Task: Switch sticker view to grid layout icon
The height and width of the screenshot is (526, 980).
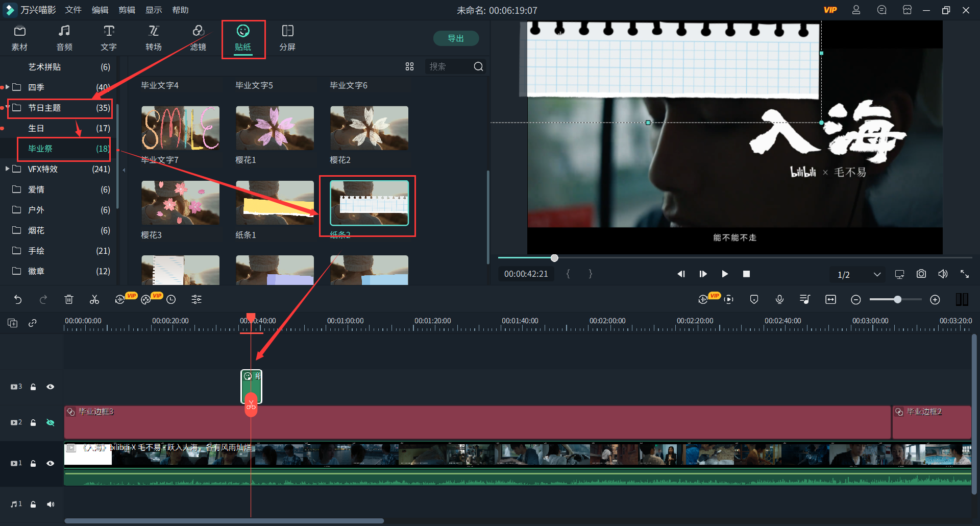Action: pos(409,67)
